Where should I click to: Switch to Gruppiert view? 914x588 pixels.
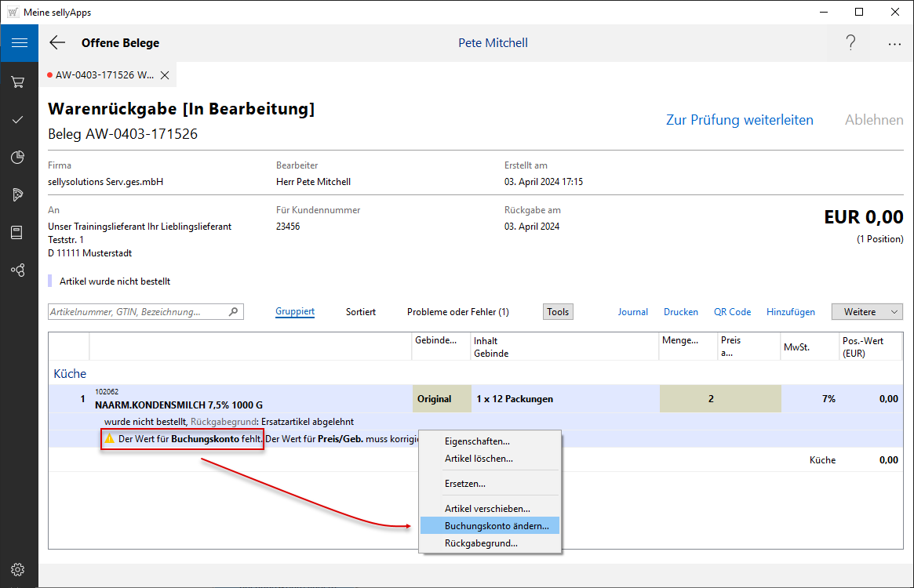295,312
